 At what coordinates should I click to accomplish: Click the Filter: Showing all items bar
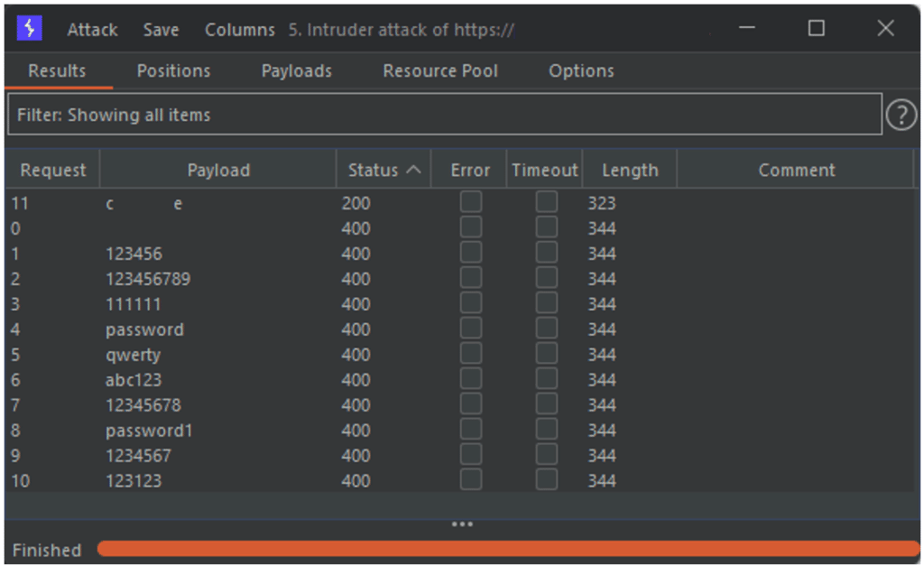(x=445, y=115)
